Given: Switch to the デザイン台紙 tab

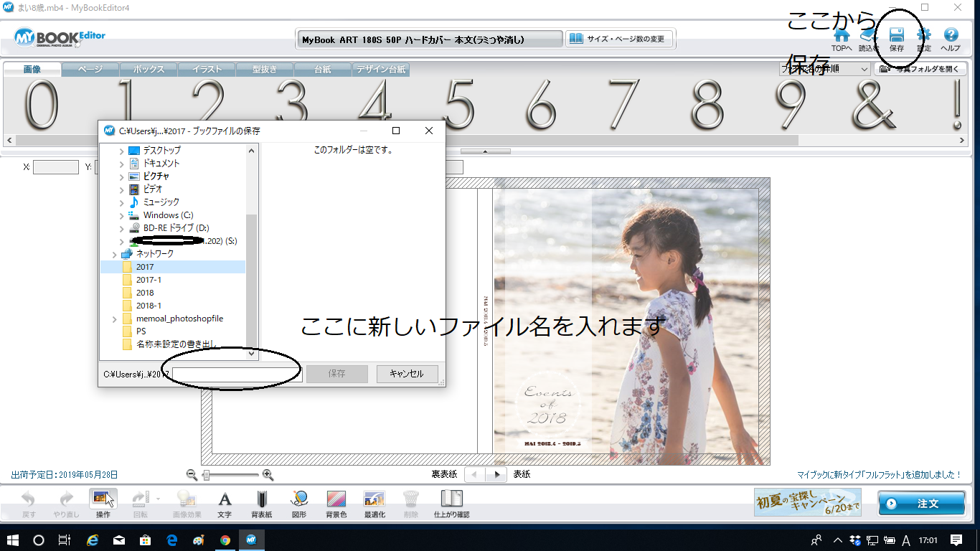Looking at the screenshot, I should 381,70.
